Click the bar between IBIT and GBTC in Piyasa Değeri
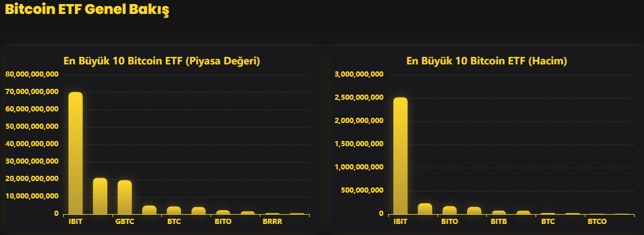 coord(100,196)
